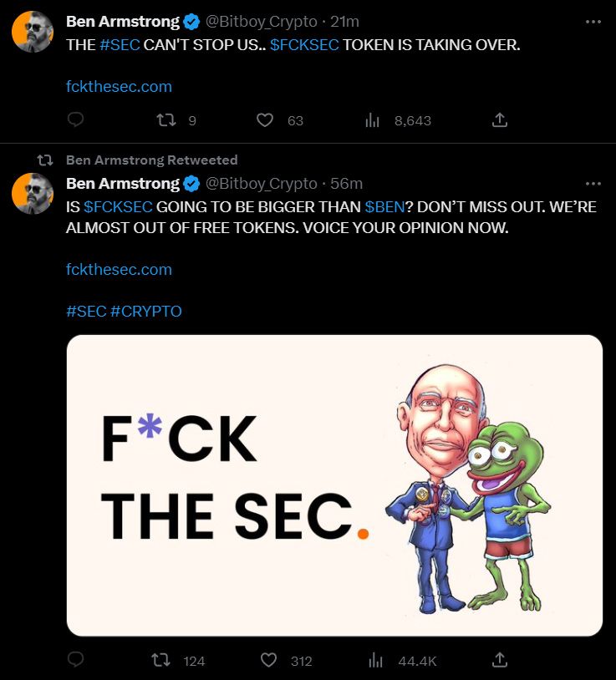Open the F*CK THE SEC image card
The width and height of the screenshot is (616, 680).
coord(334,485)
